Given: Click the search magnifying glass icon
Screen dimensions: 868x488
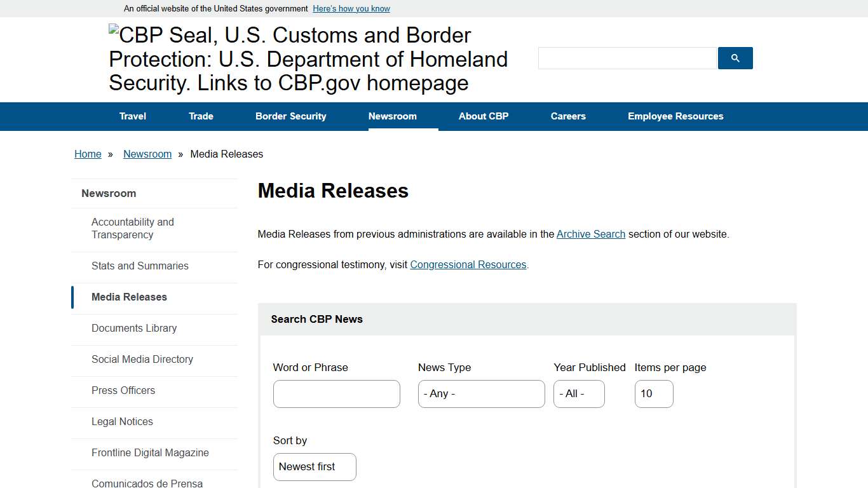Looking at the screenshot, I should click(x=735, y=58).
